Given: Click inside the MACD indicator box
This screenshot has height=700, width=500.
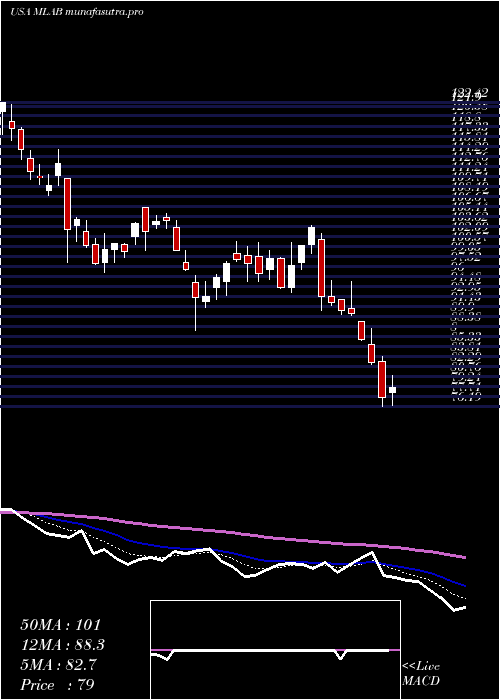Looking at the screenshot, I should coord(275,650).
